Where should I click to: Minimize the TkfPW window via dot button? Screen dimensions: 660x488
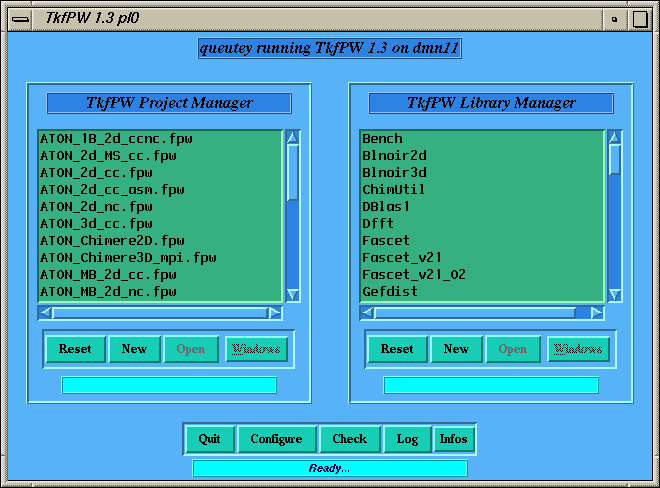click(x=615, y=19)
